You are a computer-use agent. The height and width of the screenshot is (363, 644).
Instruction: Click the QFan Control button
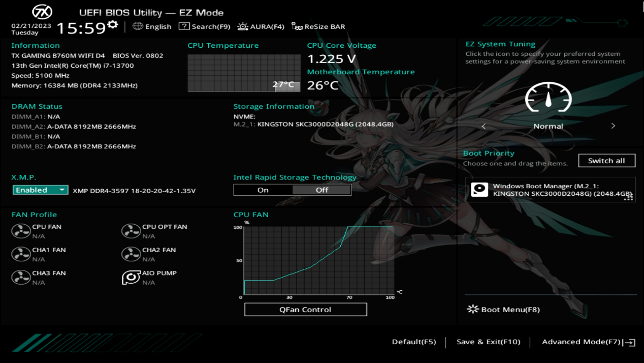click(x=305, y=309)
